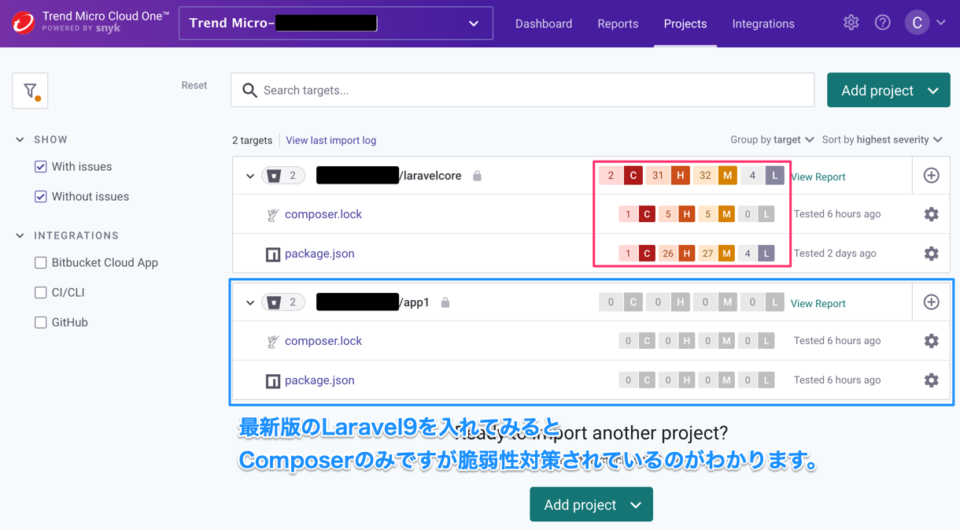
Task: Enable the CI/CLI integration filter
Action: (x=40, y=293)
